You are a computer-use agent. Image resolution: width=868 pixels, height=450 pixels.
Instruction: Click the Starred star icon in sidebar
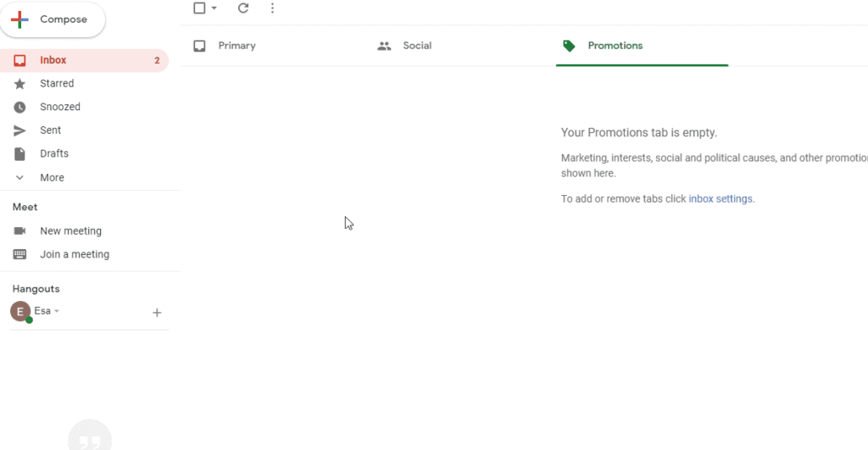pos(20,84)
